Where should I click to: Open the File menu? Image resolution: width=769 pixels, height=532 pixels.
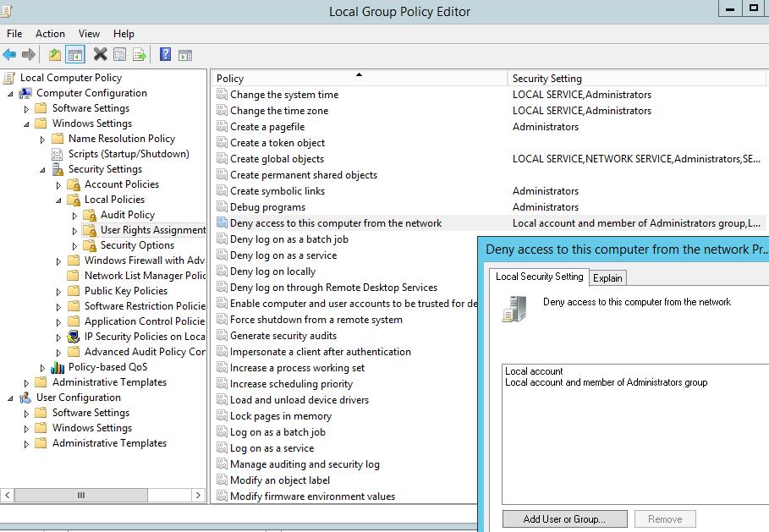(x=14, y=33)
